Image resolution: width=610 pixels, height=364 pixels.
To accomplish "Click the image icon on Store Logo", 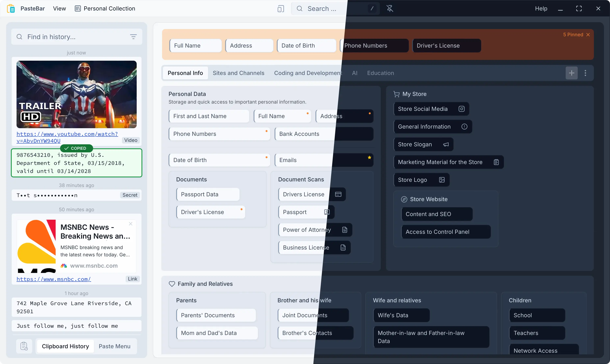I will 442,180.
